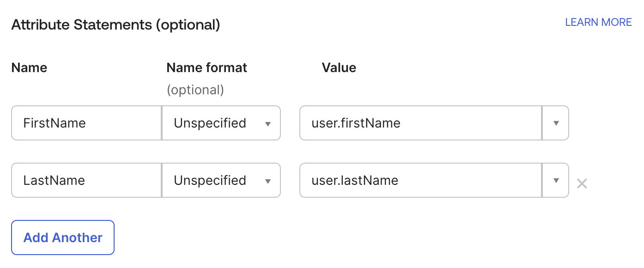Open the LEARN MORE link

click(x=598, y=22)
